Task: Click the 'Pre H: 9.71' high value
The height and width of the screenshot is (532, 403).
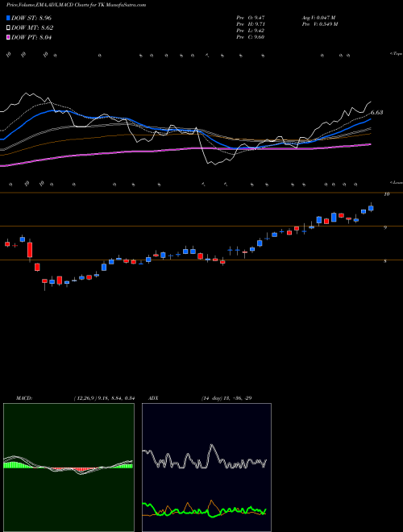Action: coord(251,24)
